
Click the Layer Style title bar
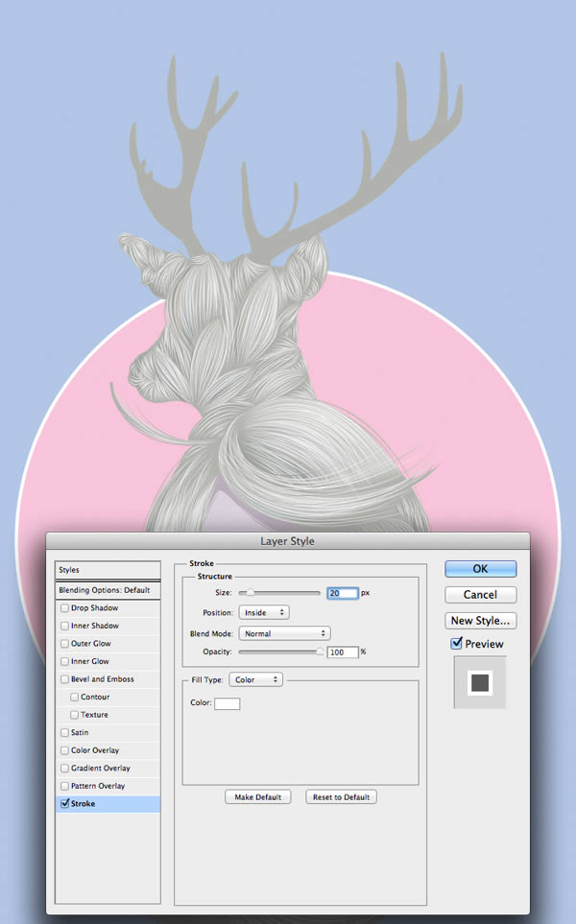pos(288,541)
